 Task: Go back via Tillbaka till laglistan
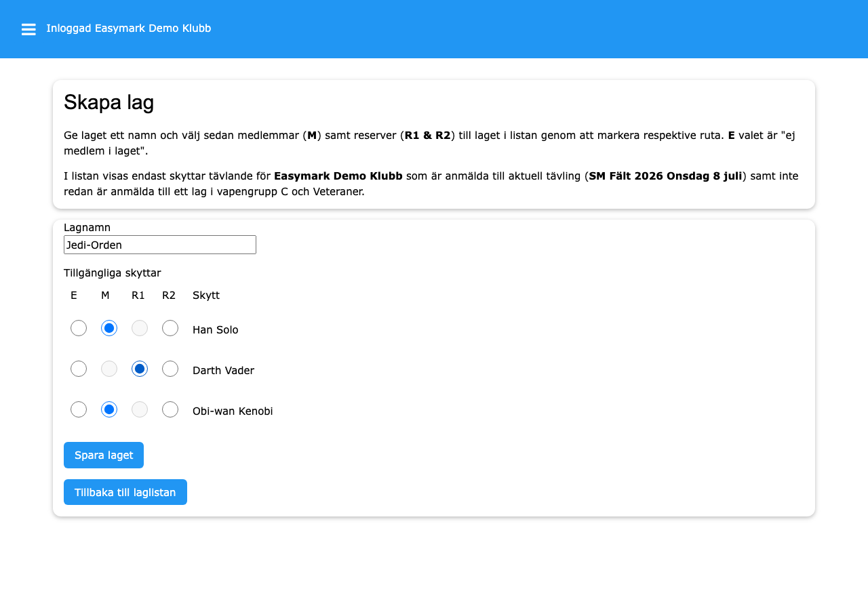125,492
